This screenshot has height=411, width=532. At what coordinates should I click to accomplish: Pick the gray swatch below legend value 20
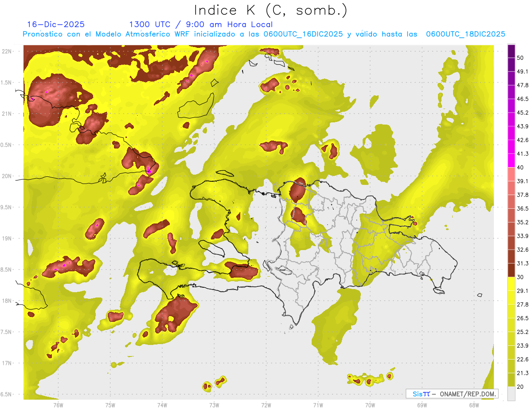tap(511, 394)
